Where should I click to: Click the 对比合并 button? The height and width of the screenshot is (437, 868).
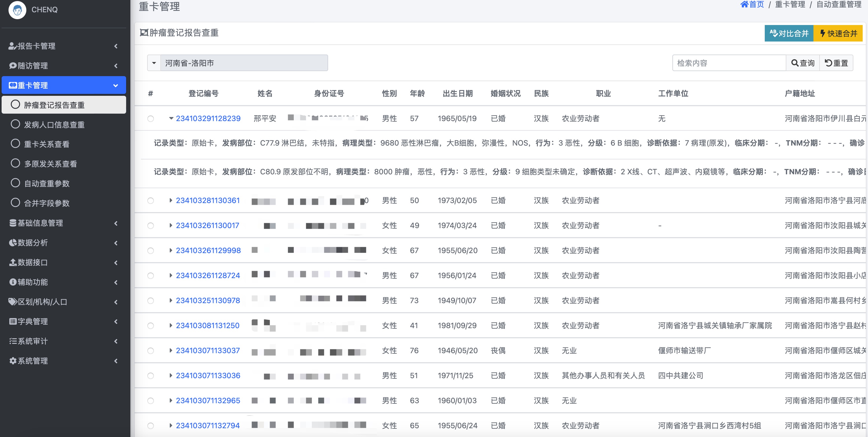click(789, 33)
